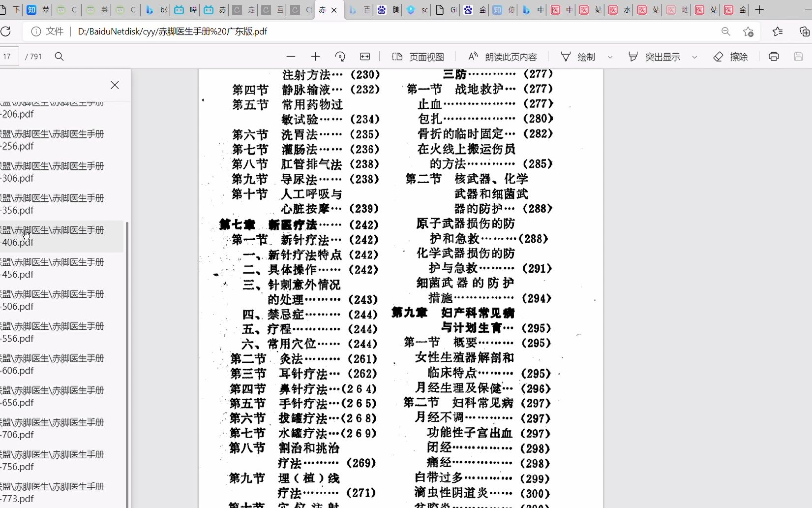
Task: Switch to the tab labeled 菜
Action: tap(97, 10)
